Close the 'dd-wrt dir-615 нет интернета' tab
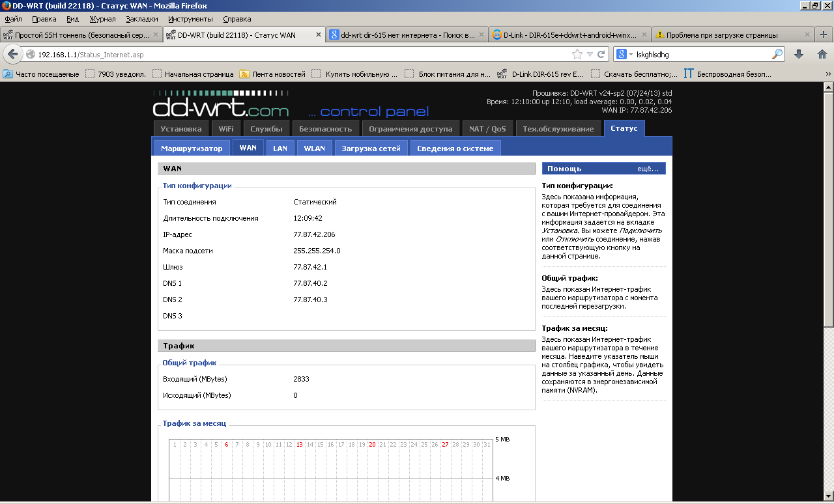Image resolution: width=834 pixels, height=504 pixels. [481, 35]
